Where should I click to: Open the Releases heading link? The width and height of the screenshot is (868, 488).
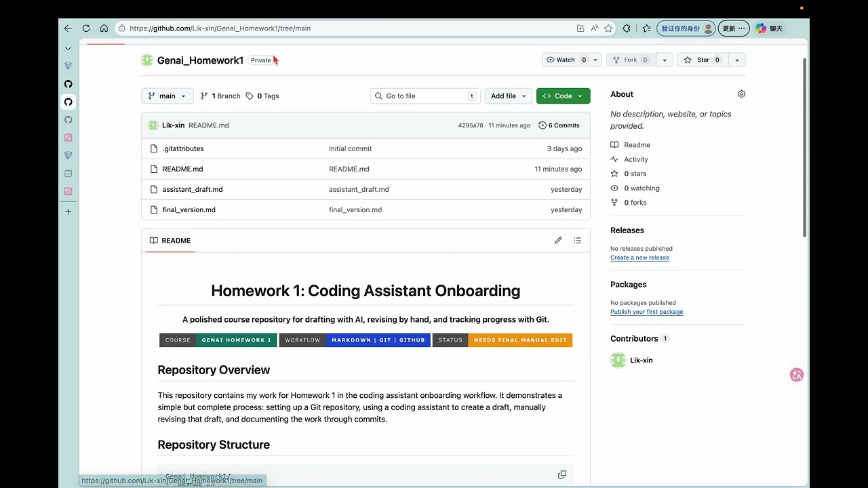click(x=627, y=230)
